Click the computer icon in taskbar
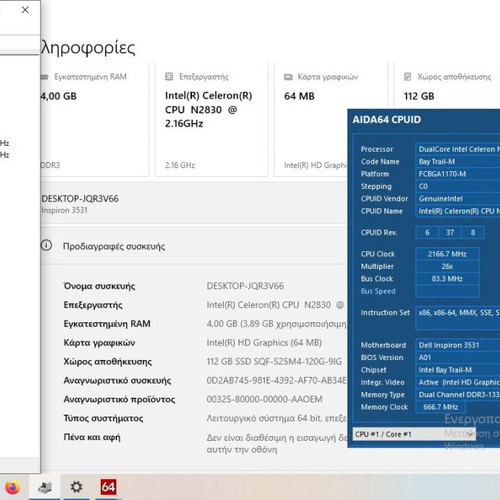500x500 pixels. click(45, 487)
